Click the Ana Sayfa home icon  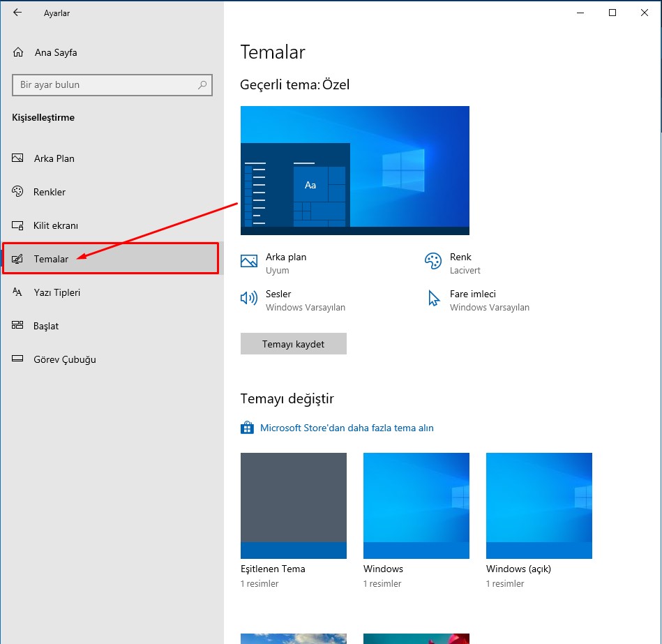pyautogui.click(x=18, y=52)
